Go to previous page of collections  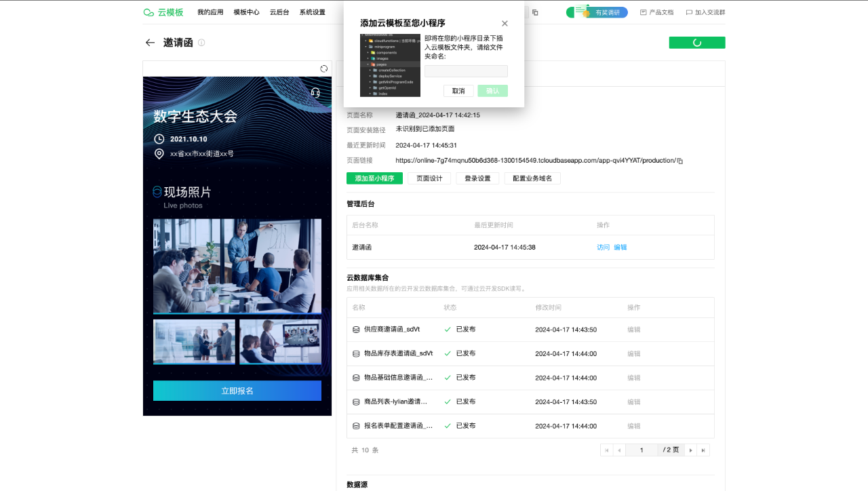point(618,450)
